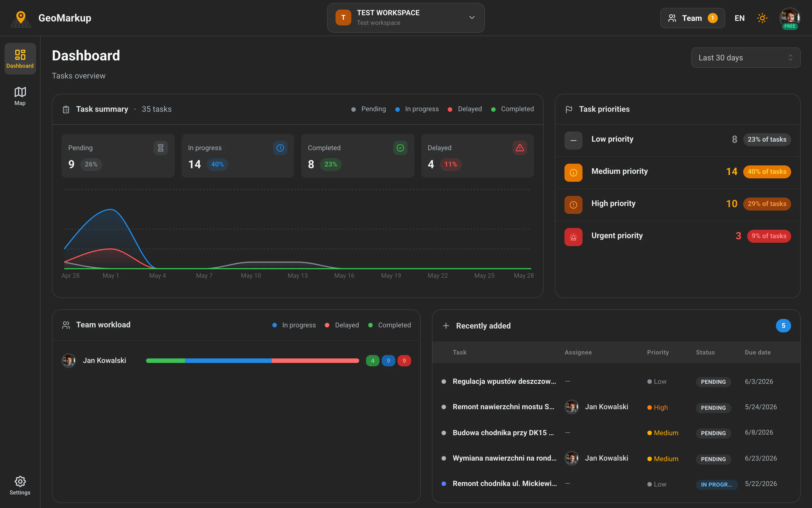Click the 23% of tasks badge
Viewport: 812px width, 508px height.
[767, 139]
